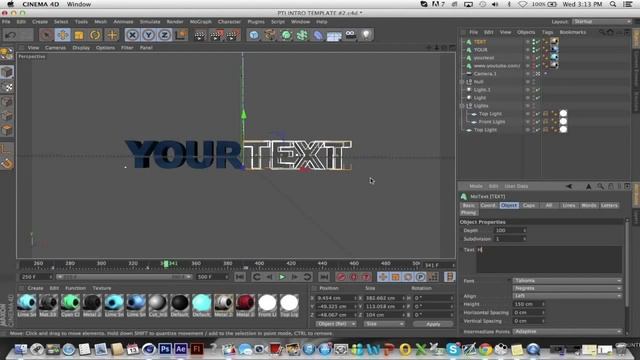
Task: Open the MoGraph menu
Action: pyautogui.click(x=201, y=22)
